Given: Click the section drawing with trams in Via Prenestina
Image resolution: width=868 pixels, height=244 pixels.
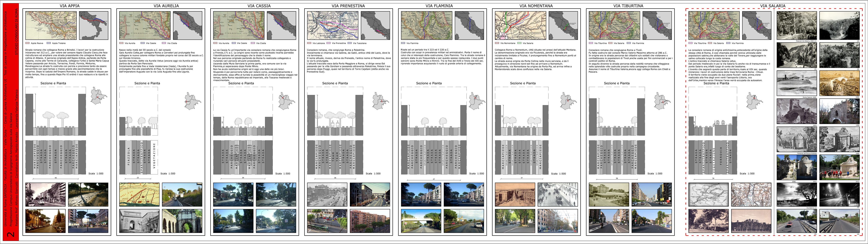Looking at the screenshot, I should point(335,111).
